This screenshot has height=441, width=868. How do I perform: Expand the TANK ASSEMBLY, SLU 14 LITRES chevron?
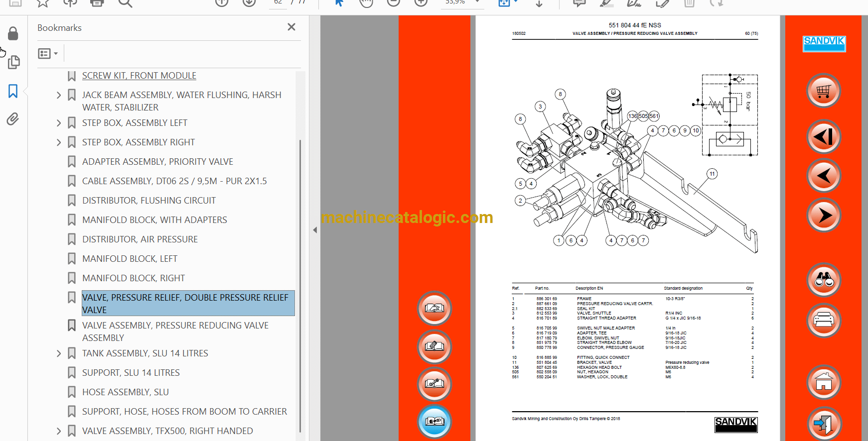59,353
